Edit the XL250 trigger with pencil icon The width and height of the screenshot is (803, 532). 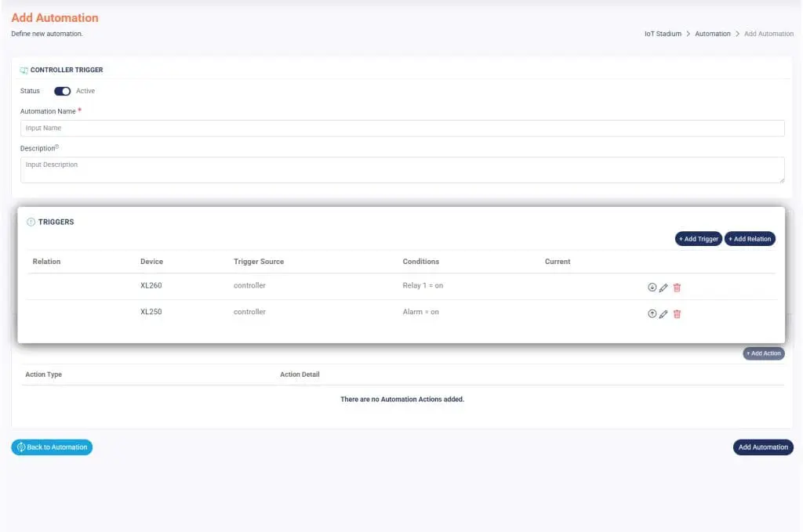[x=663, y=314]
